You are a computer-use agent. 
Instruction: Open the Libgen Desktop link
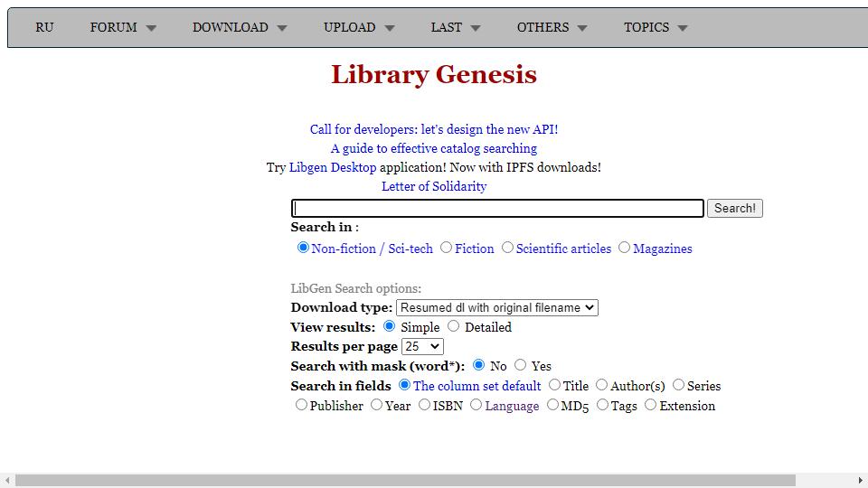tap(333, 167)
